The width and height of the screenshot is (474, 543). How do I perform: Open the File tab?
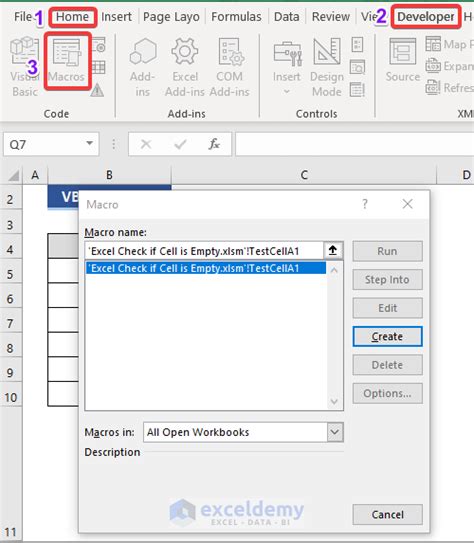pyautogui.click(x=23, y=17)
